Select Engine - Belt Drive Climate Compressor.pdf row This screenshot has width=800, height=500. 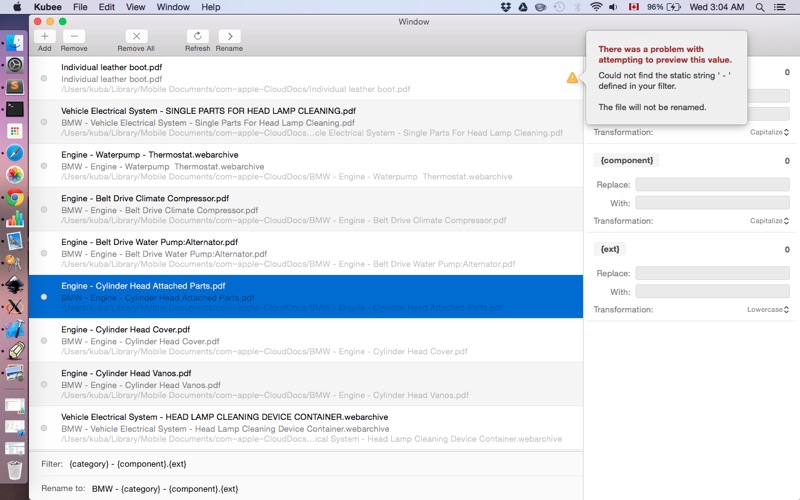(306, 209)
